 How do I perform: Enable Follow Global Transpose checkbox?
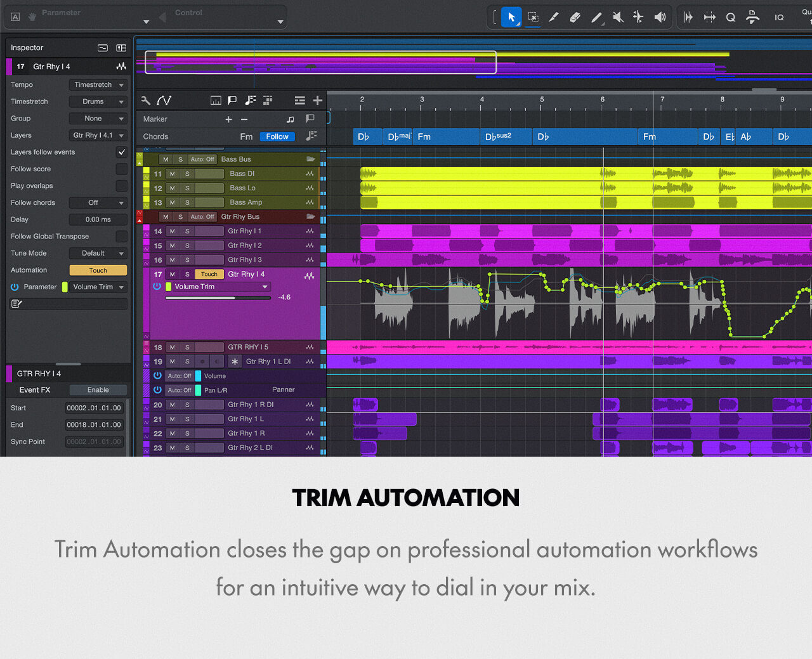(121, 237)
